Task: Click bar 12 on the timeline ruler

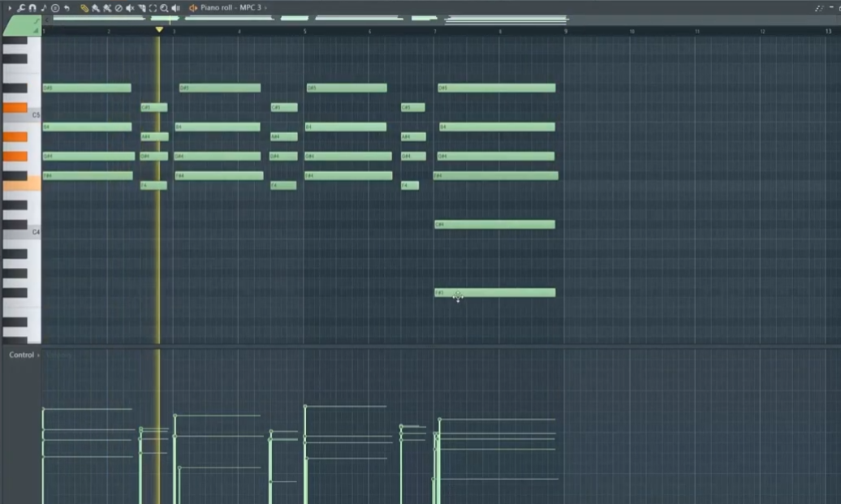Action: (x=762, y=32)
